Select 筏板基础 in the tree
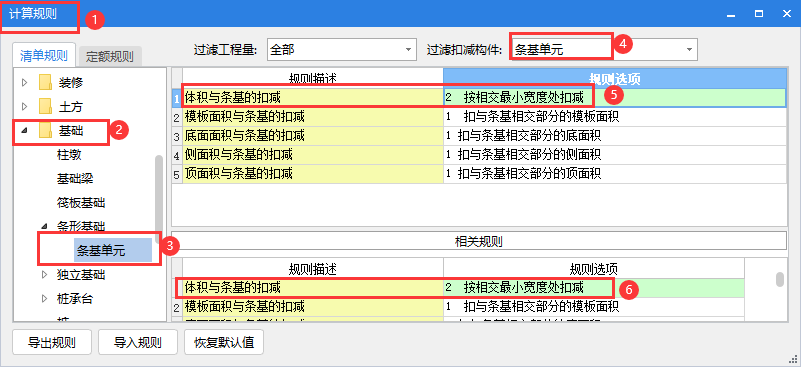Image resolution: width=801 pixels, height=367 pixels. 81,203
